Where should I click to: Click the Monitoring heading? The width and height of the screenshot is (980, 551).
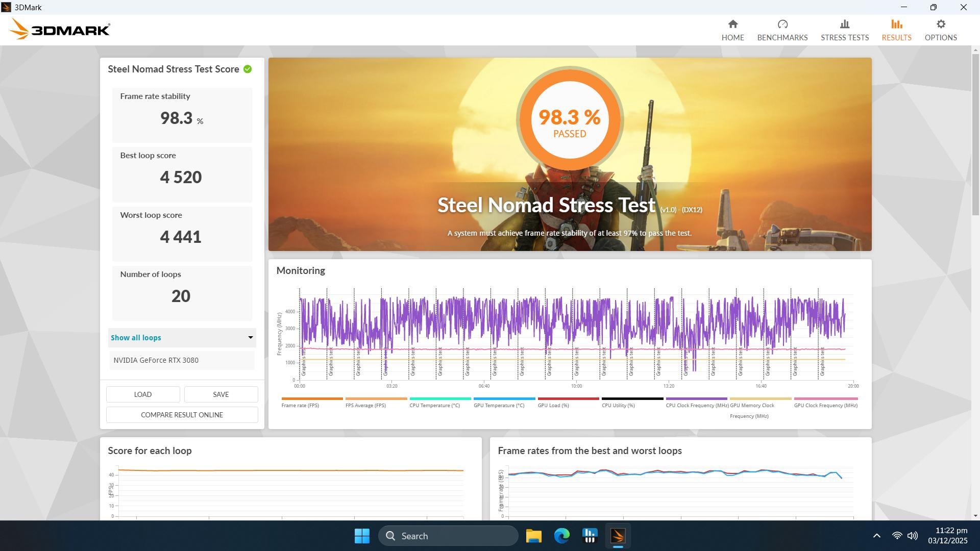click(301, 271)
